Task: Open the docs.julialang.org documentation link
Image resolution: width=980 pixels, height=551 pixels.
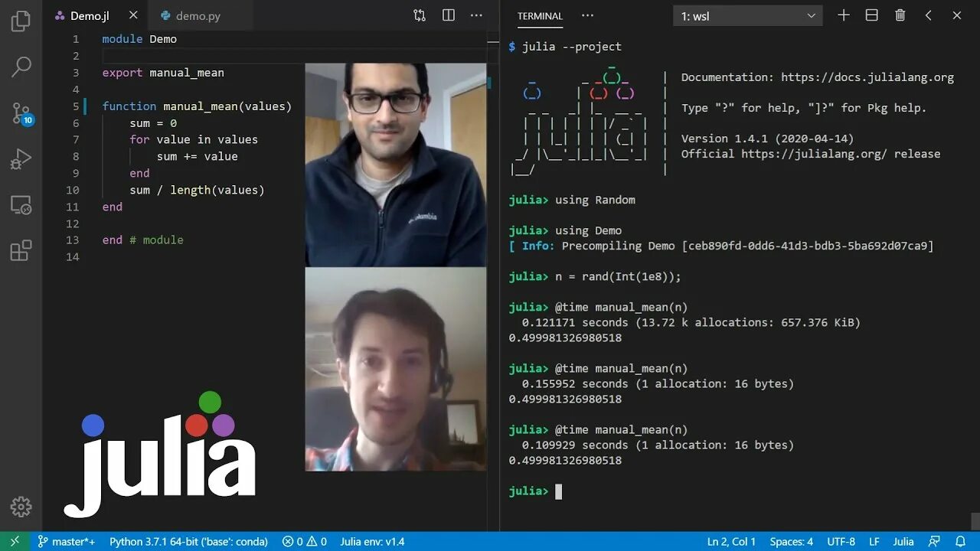Action: point(867,77)
